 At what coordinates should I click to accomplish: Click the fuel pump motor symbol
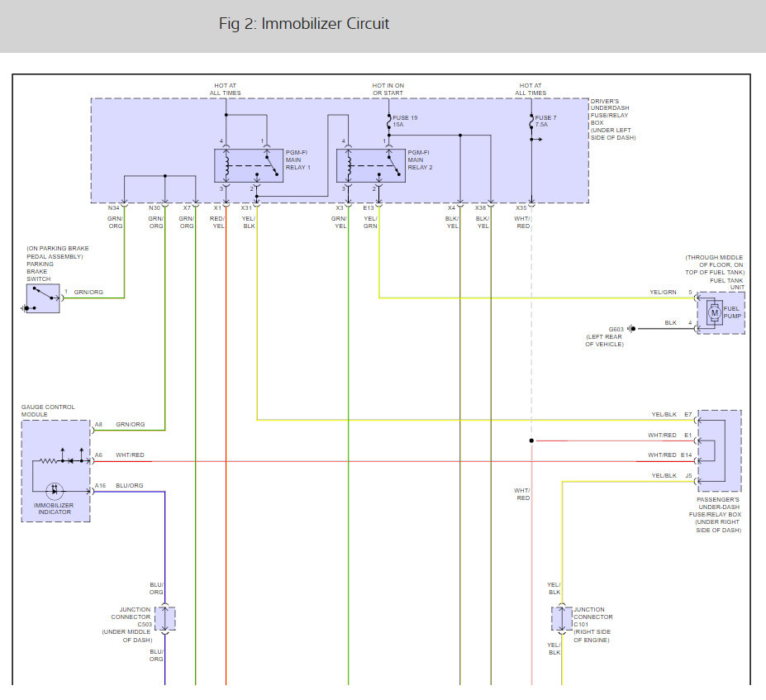714,313
